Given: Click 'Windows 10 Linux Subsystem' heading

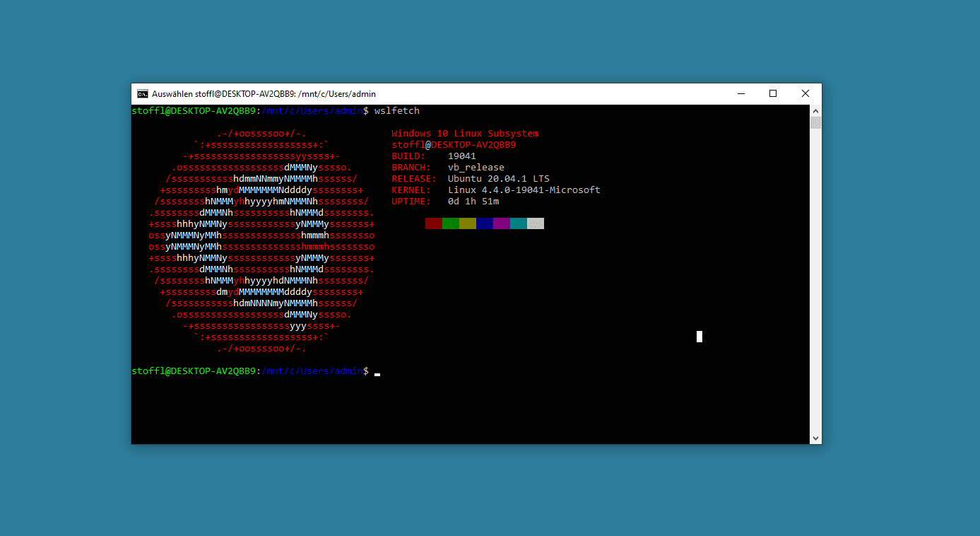Looking at the screenshot, I should click(465, 134).
